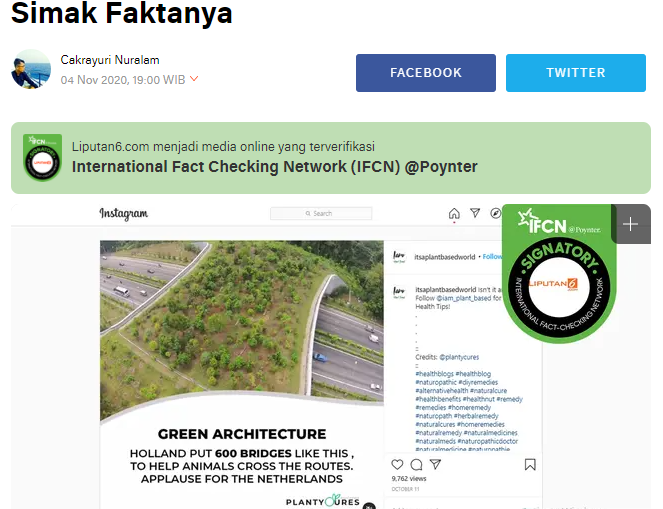Click the #healthbenefits hashtag
Viewport: 663px width, 509px height.
point(438,399)
